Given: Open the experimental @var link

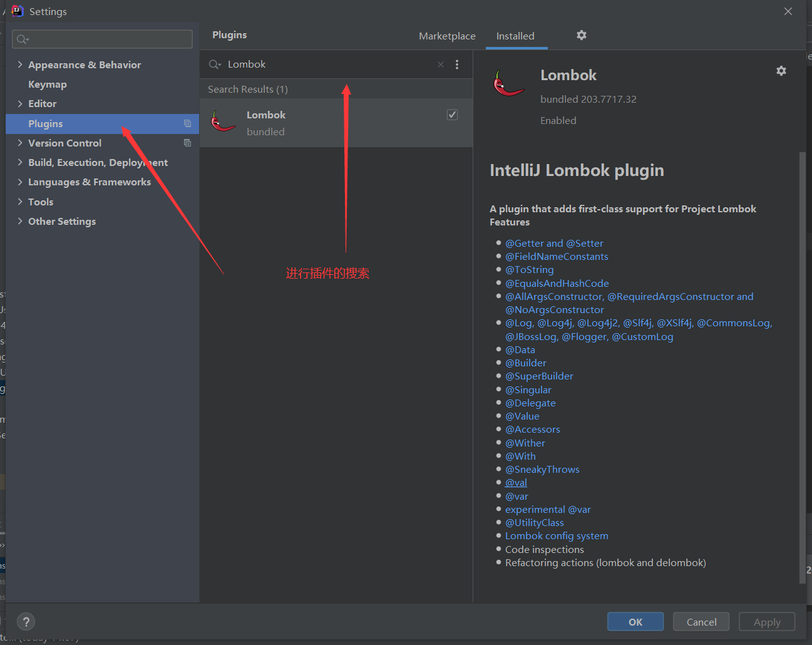Looking at the screenshot, I should pyautogui.click(x=548, y=509).
